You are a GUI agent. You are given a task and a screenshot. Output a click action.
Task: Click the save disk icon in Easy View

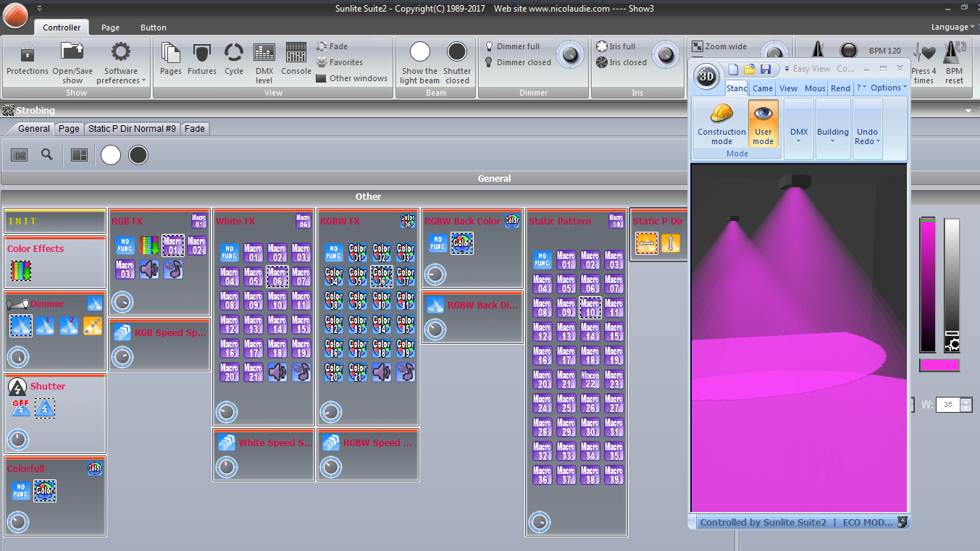[766, 69]
